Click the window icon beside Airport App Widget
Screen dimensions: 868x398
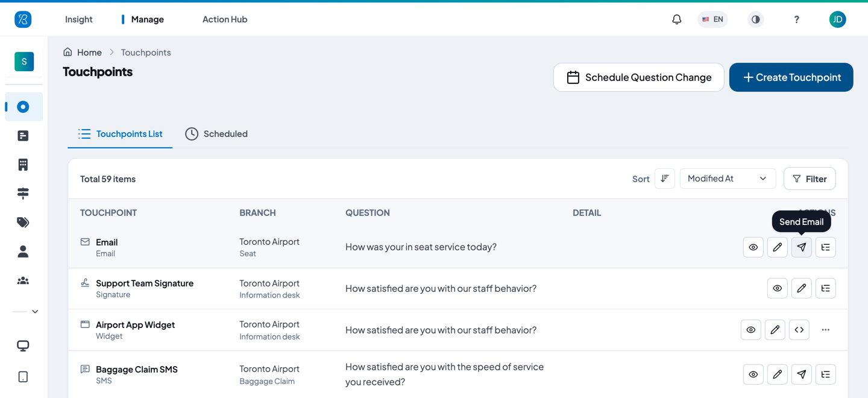tap(85, 324)
